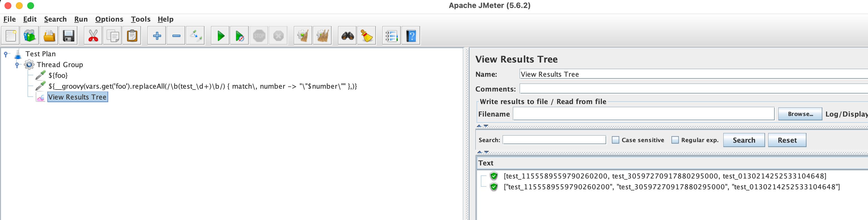Open the Edit menu

[30, 19]
